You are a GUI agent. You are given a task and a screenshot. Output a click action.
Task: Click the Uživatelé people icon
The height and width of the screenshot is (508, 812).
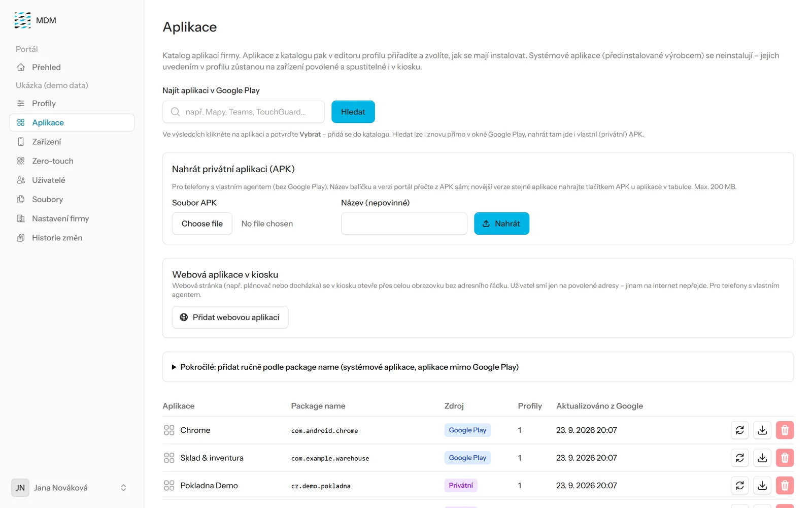(21, 180)
